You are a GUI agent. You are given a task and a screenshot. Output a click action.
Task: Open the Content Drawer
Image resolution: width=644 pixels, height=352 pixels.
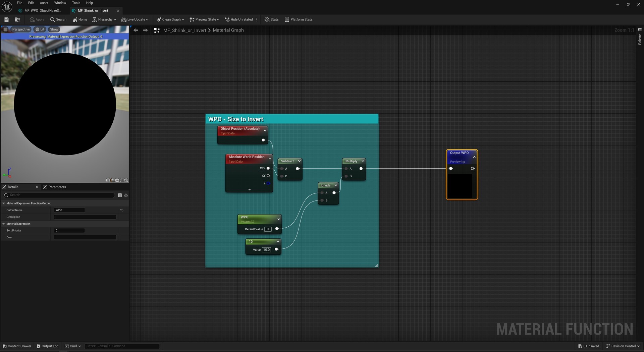pos(17,346)
